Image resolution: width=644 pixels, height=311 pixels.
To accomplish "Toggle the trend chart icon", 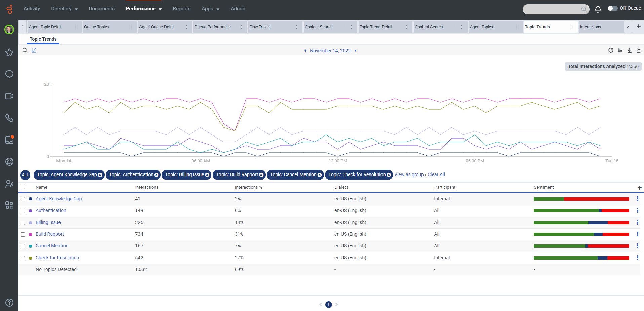I will coord(34,50).
